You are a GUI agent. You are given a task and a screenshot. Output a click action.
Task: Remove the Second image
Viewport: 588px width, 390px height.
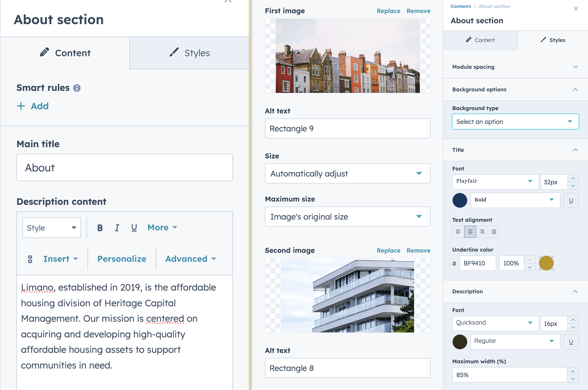pyautogui.click(x=418, y=250)
